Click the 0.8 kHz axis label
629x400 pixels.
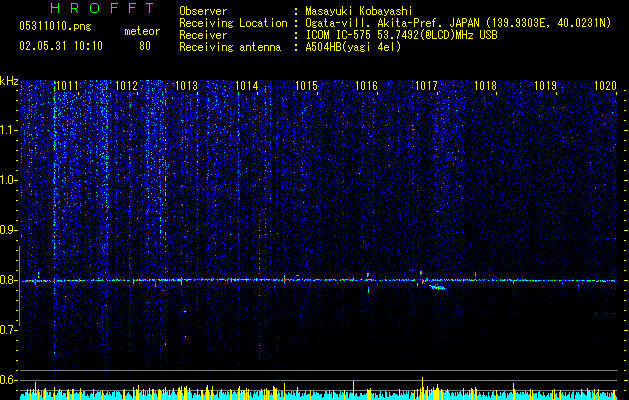pos(9,280)
